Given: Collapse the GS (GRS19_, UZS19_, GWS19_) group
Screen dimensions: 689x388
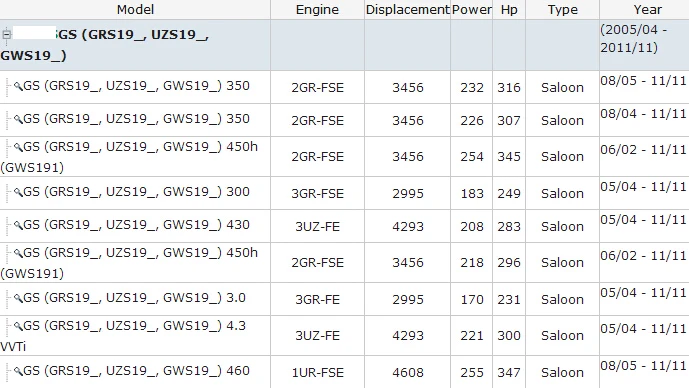Looking at the screenshot, I should [6, 34].
